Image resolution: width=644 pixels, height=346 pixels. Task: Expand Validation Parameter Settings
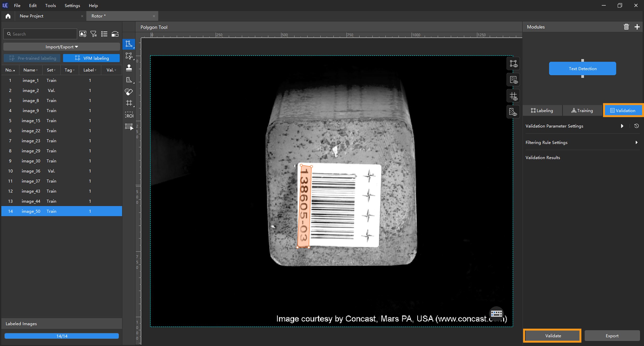click(x=622, y=126)
